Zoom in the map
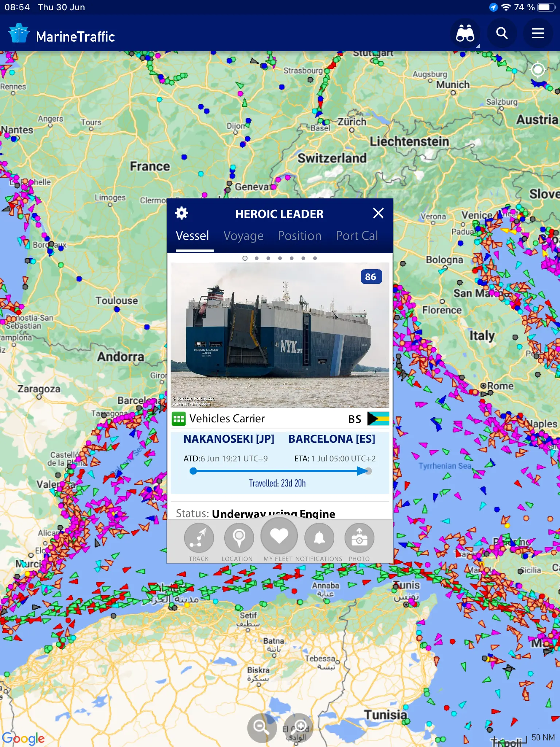Screen dimensions: 560x747 [x=299, y=727]
